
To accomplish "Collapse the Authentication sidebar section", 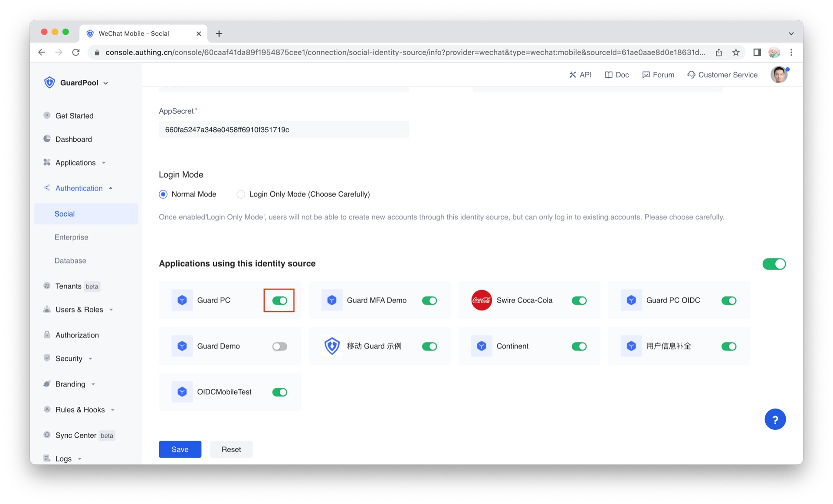I will coord(79,188).
